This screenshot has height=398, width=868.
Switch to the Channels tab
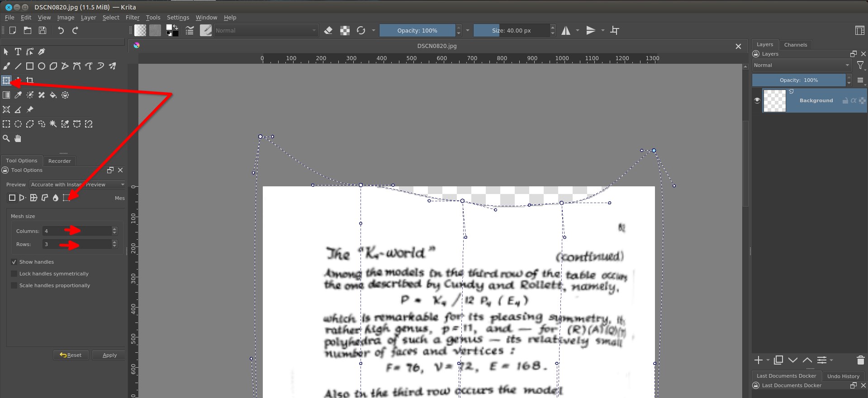(796, 44)
